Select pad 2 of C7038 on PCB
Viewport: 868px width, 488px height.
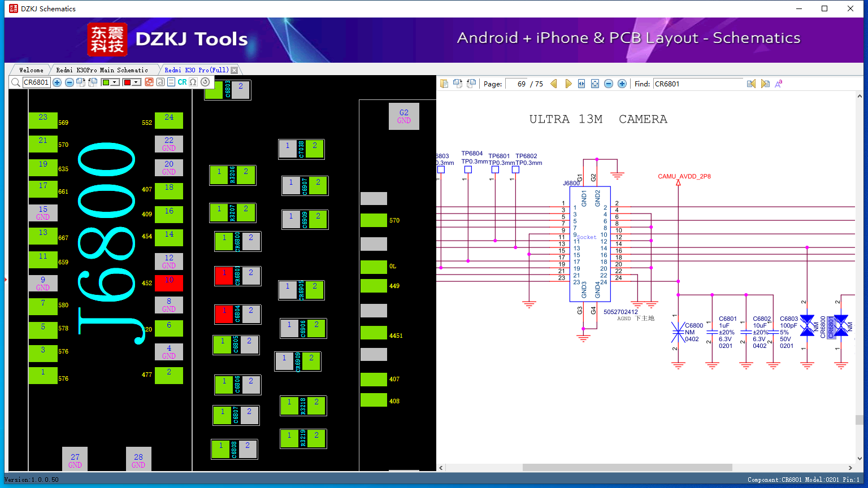[315, 149]
